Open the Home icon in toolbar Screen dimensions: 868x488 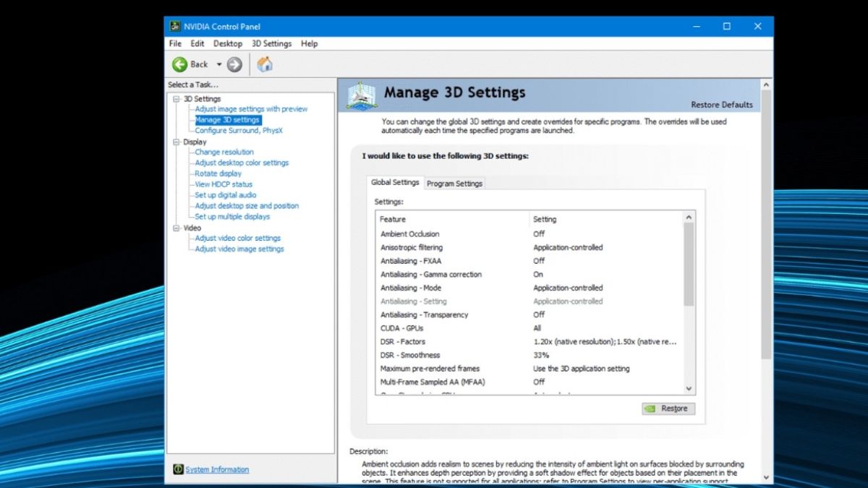[265, 64]
